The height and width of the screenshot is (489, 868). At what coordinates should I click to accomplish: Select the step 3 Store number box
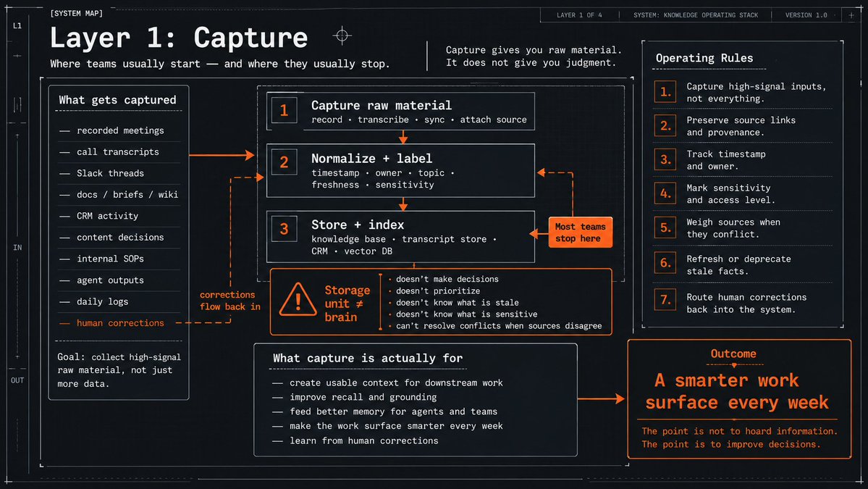[284, 229]
